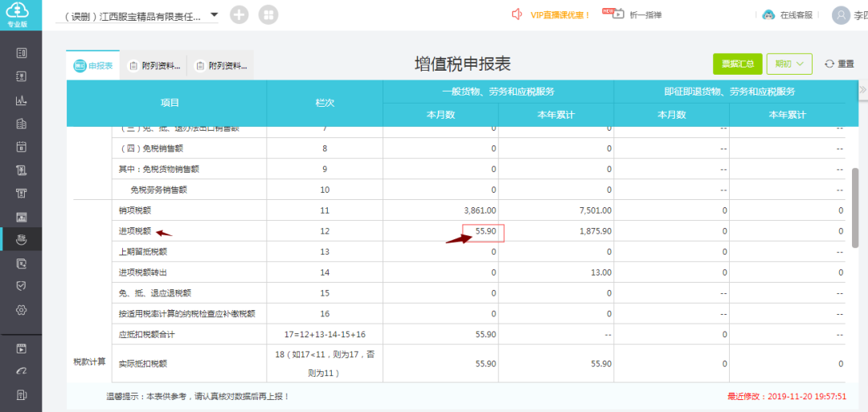The image size is (868, 412).
Task: Open the document-with-arrow icon in sidebar
Action: pos(22,263)
